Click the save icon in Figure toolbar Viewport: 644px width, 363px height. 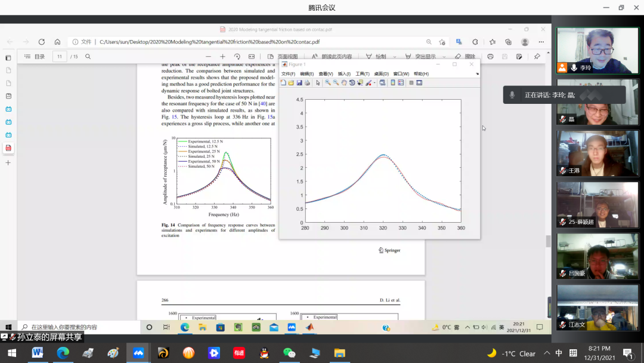click(299, 83)
